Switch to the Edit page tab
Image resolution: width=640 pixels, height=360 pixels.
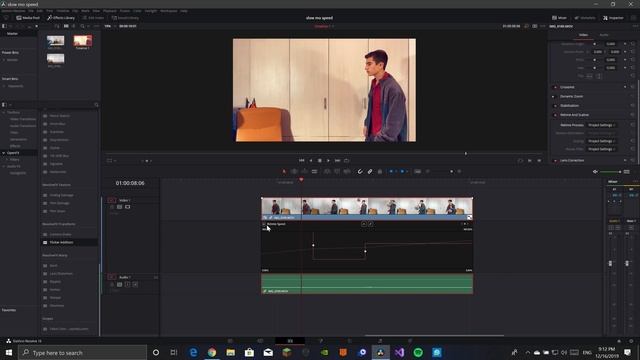pos(290,341)
